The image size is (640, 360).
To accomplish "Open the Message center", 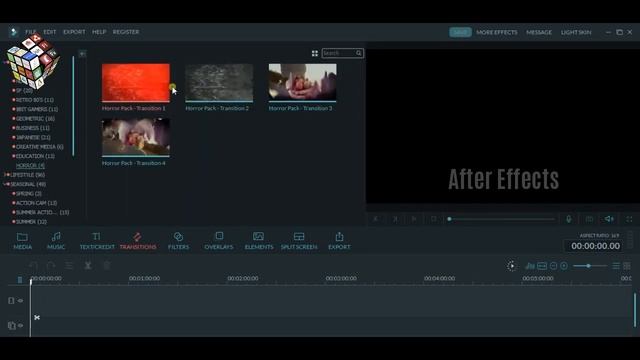I will 539,32.
